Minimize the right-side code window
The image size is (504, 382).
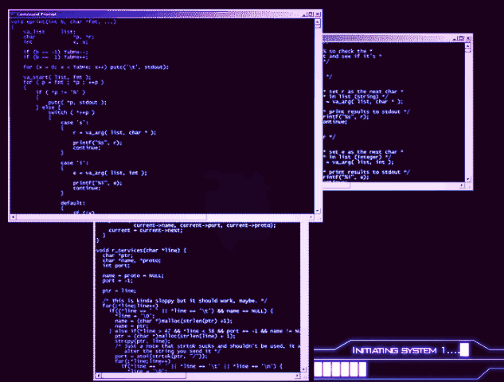[x=455, y=39]
